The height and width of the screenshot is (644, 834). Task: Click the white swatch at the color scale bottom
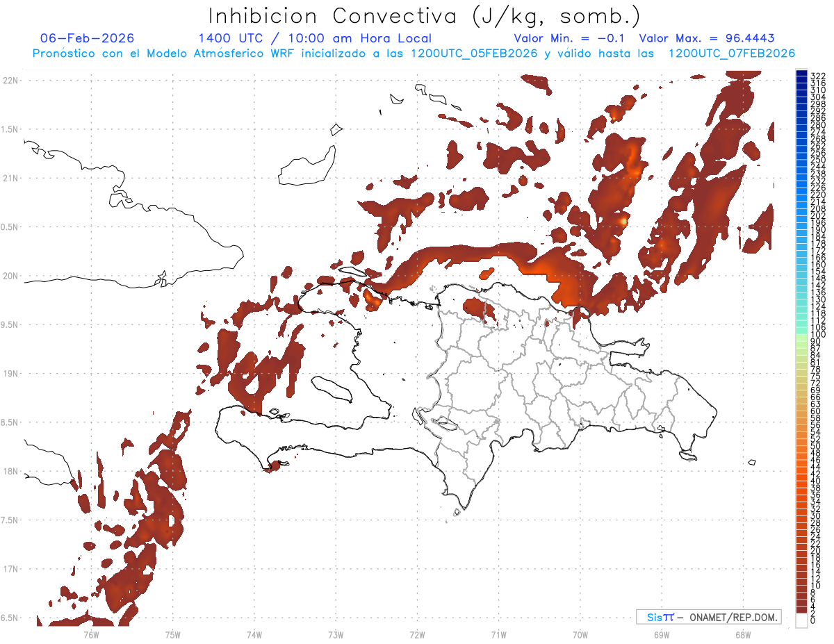tap(801, 620)
